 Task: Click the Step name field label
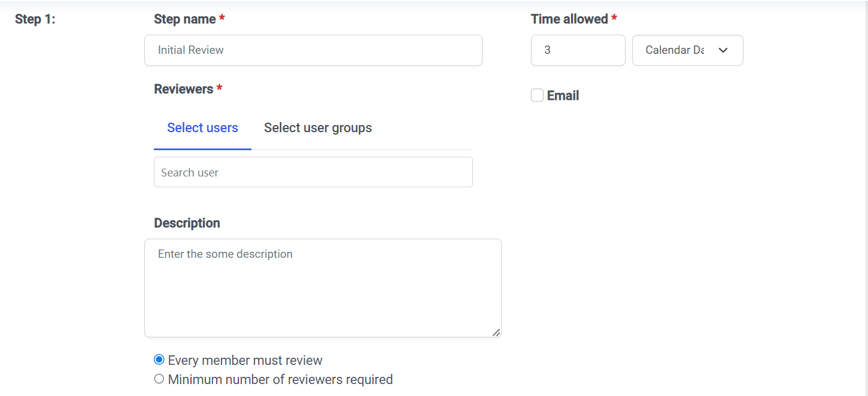tap(184, 19)
